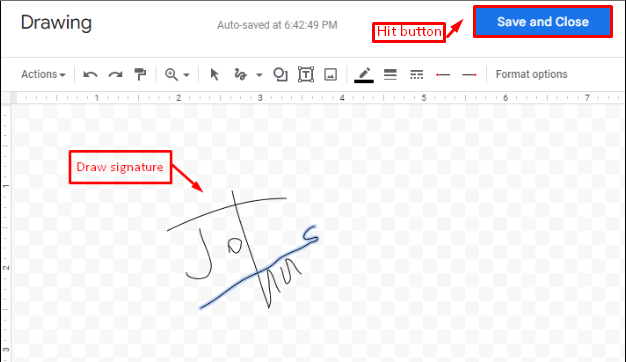Click the Redo arrow icon
The height and width of the screenshot is (362, 626).
coord(116,75)
